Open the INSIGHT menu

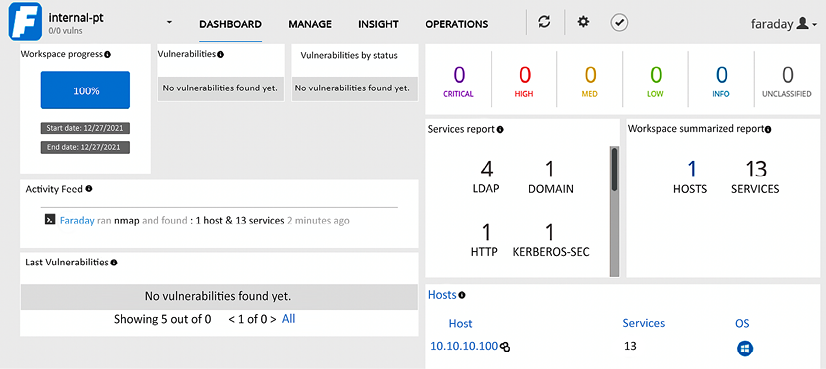click(x=378, y=24)
